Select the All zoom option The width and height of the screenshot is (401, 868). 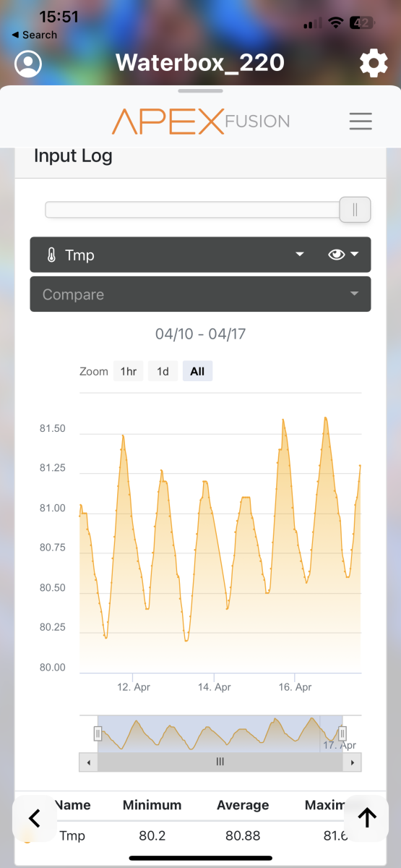pyautogui.click(x=197, y=372)
